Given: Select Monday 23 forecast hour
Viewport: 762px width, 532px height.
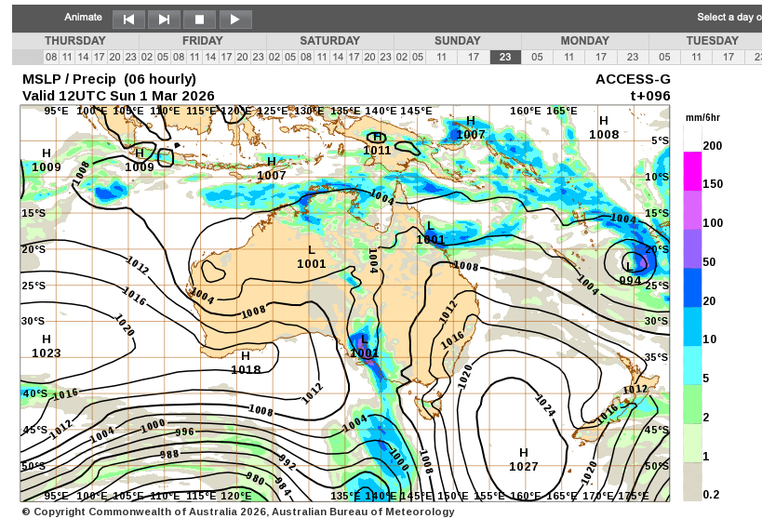Looking at the screenshot, I should click(633, 57).
